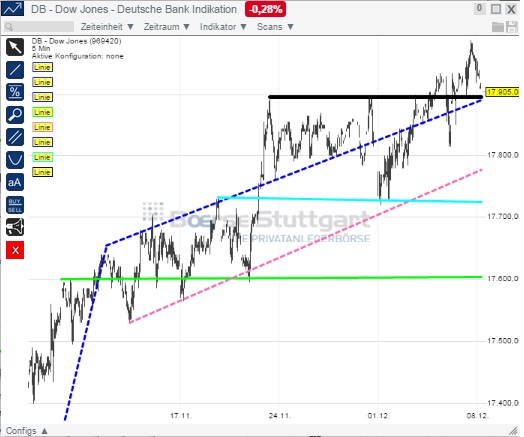The height and width of the screenshot is (437, 524).
Task: Click the 0 notification counter button
Action: pyautogui.click(x=480, y=9)
